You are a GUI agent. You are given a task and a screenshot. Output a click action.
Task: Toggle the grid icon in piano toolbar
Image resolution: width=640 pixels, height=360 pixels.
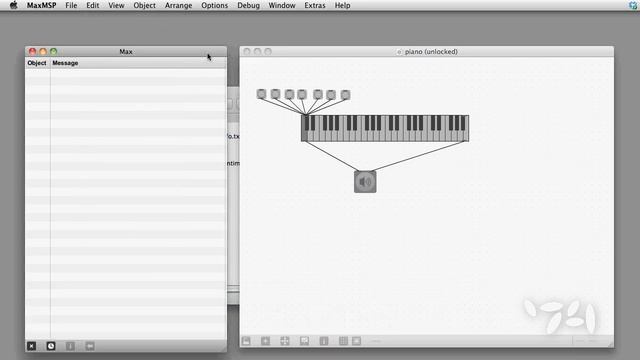click(343, 341)
